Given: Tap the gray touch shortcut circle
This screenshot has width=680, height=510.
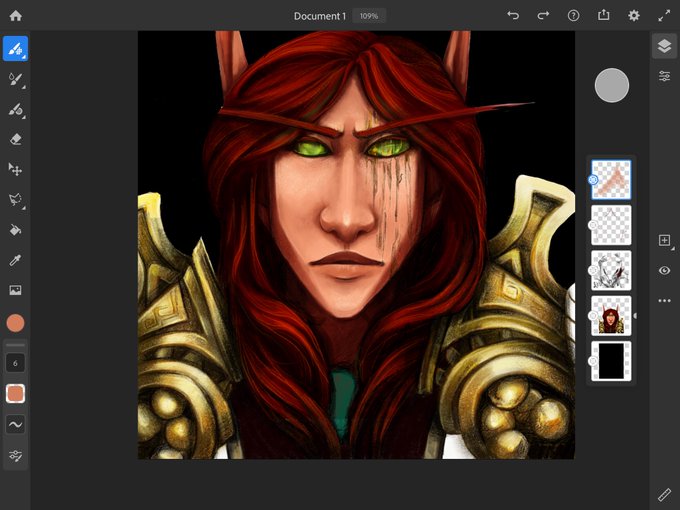Looking at the screenshot, I should click(x=611, y=85).
